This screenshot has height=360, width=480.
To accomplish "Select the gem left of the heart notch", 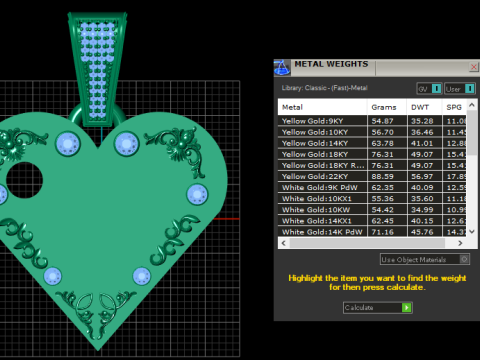I will tap(68, 144).
